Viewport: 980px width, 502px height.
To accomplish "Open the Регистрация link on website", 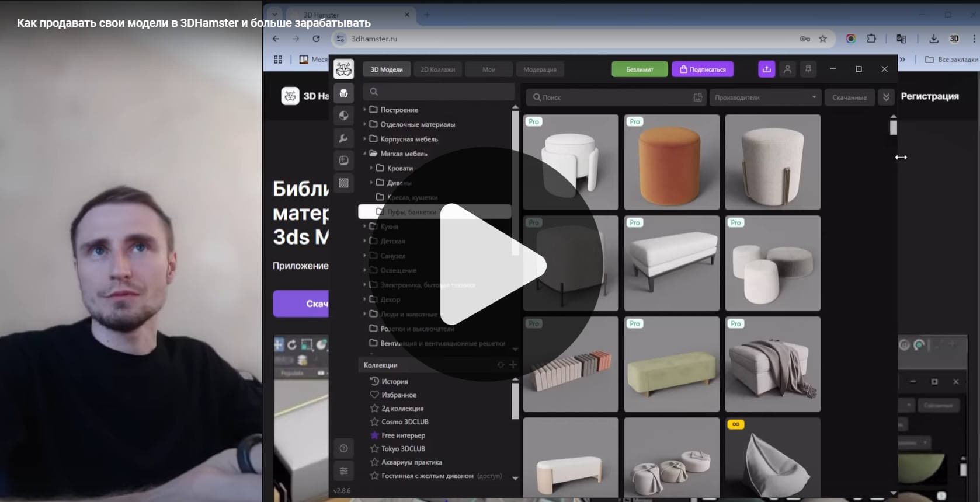I will click(929, 96).
